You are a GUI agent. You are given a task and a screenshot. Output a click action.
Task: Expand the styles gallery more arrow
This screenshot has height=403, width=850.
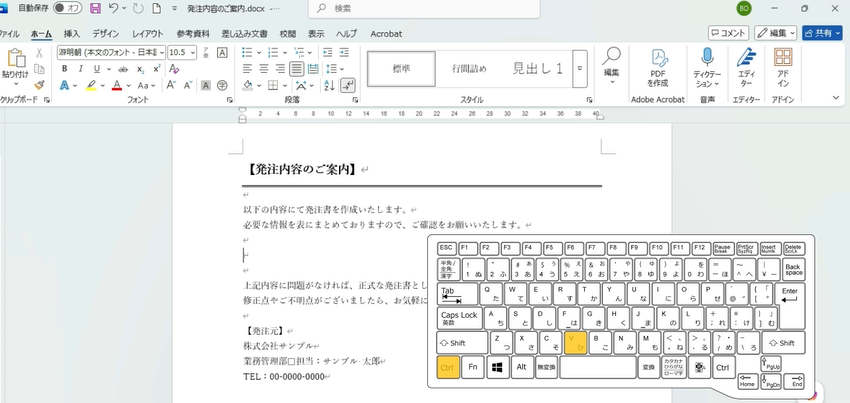coord(579,68)
